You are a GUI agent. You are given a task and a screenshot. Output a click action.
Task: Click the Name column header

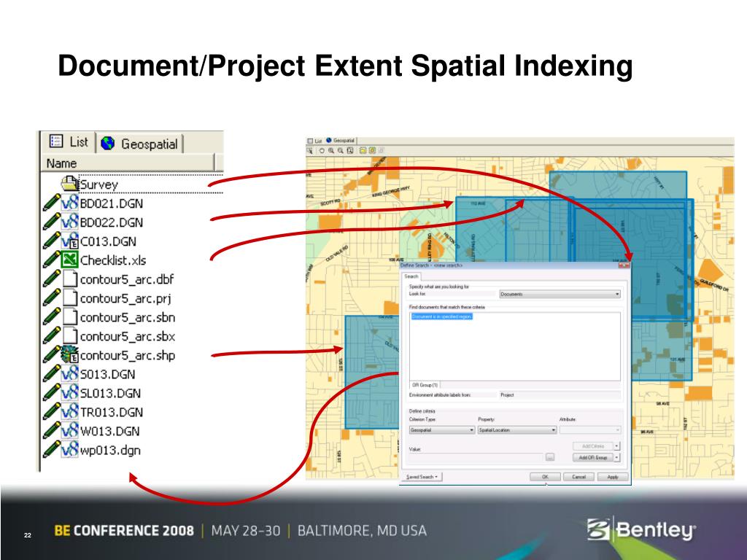128,163
